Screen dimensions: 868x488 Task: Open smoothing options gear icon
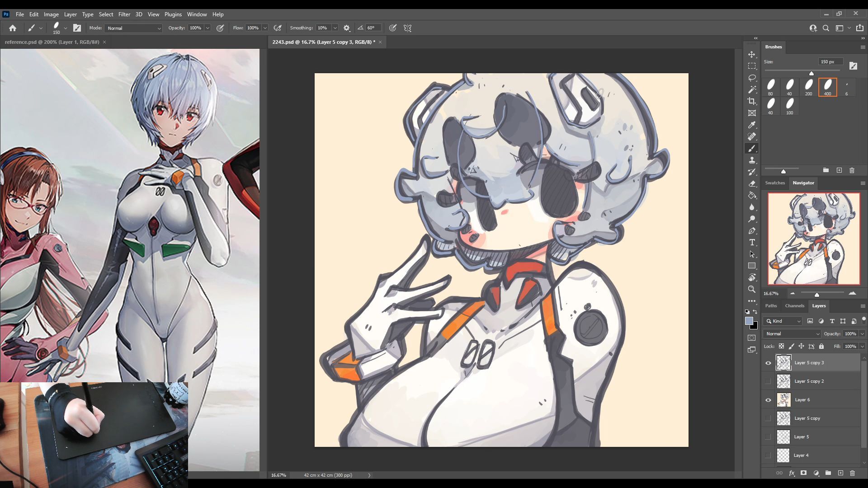347,28
